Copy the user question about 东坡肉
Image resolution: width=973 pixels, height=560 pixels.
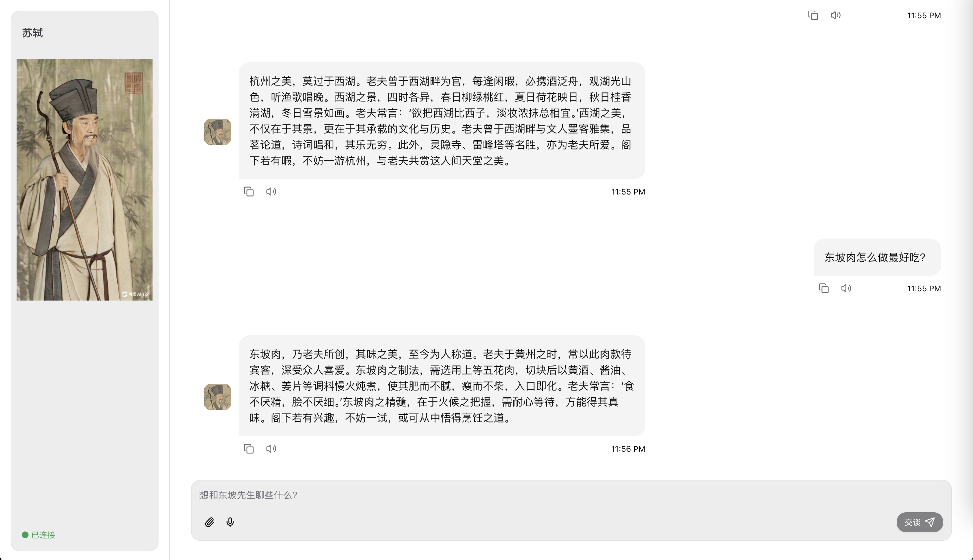pyautogui.click(x=824, y=288)
